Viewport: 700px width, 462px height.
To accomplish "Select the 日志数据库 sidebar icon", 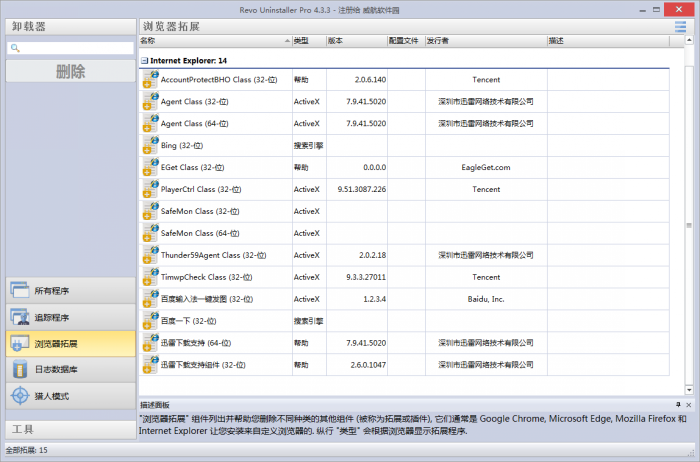I will [20, 370].
